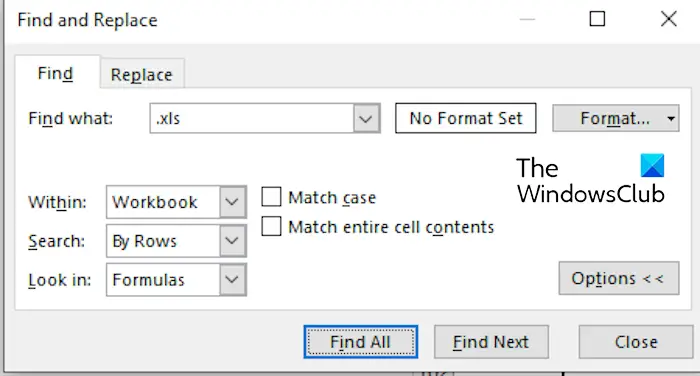Expand the Look in Formulas dropdown arrow

(x=232, y=280)
